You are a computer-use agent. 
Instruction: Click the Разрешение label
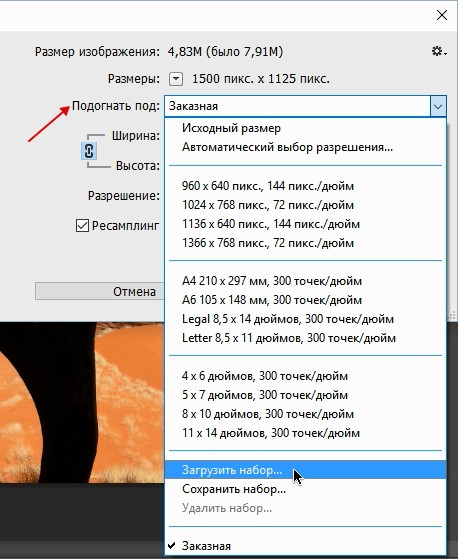click(x=124, y=196)
